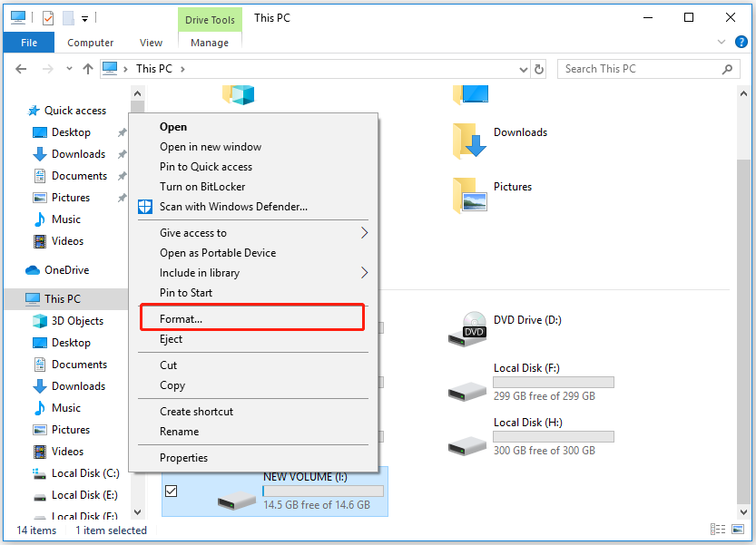Click the DVD Drive (D:) icon
The width and height of the screenshot is (756, 545).
tap(467, 329)
